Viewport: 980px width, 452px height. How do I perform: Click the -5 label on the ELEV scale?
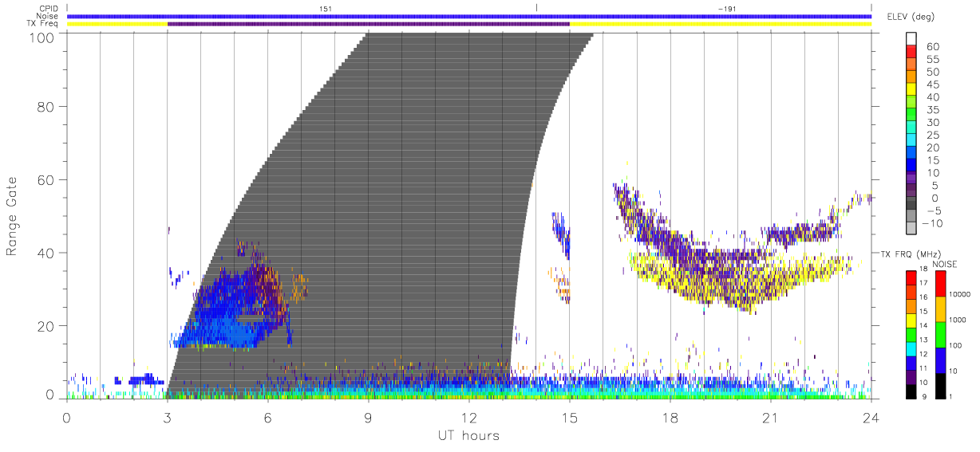tap(933, 210)
